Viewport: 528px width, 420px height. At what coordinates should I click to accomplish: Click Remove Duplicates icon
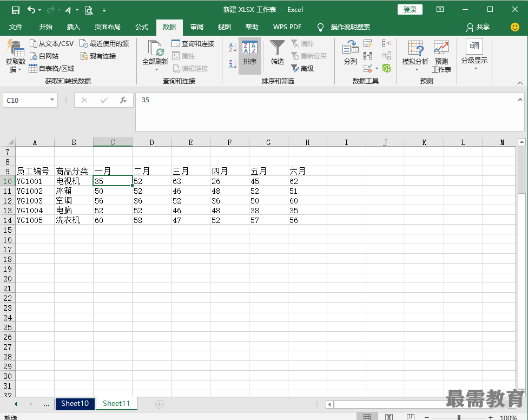click(x=368, y=56)
